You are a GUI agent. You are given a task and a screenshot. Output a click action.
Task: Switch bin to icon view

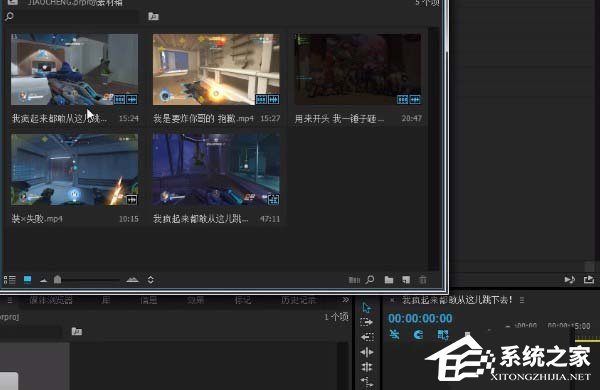pos(28,280)
